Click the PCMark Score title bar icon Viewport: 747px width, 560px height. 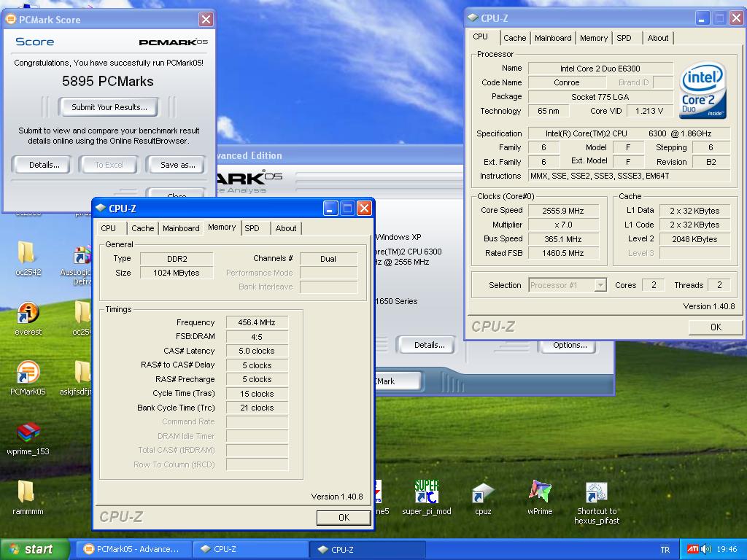(10, 20)
